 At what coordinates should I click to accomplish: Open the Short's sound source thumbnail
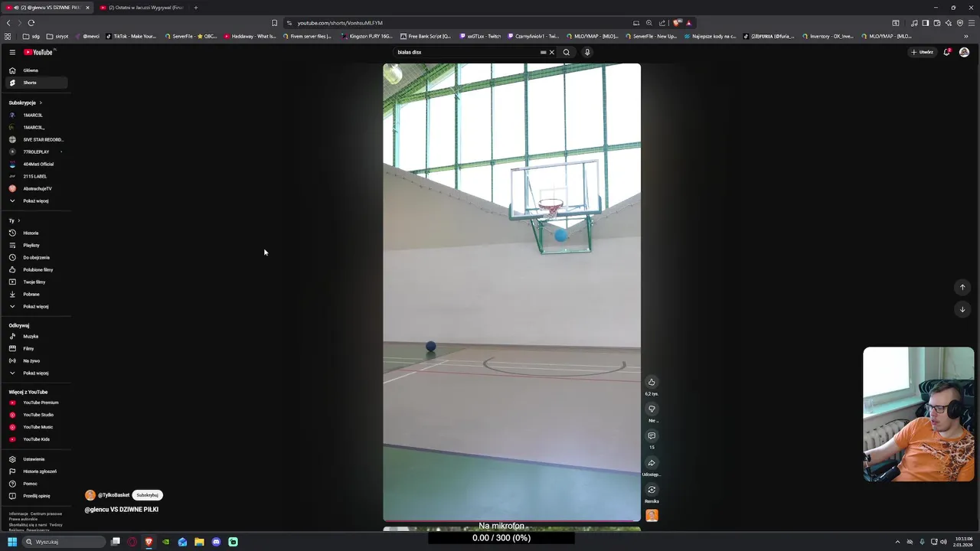click(652, 516)
